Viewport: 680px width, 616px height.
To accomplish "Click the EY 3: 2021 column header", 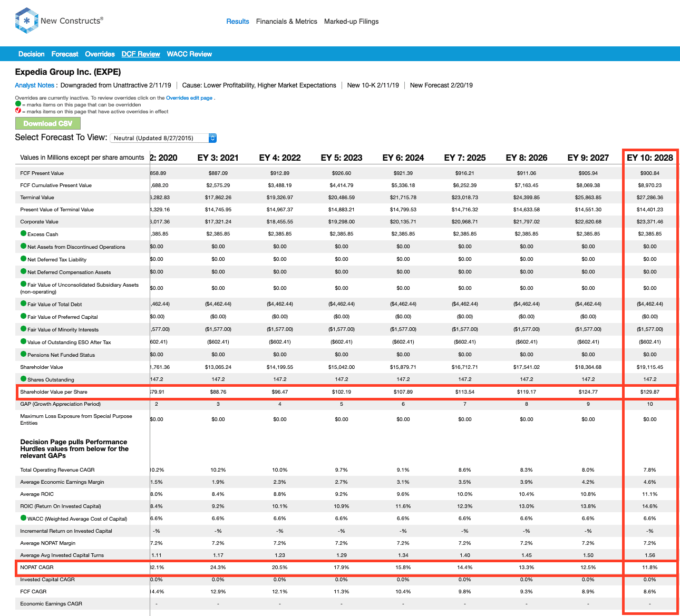I will pyautogui.click(x=218, y=158).
